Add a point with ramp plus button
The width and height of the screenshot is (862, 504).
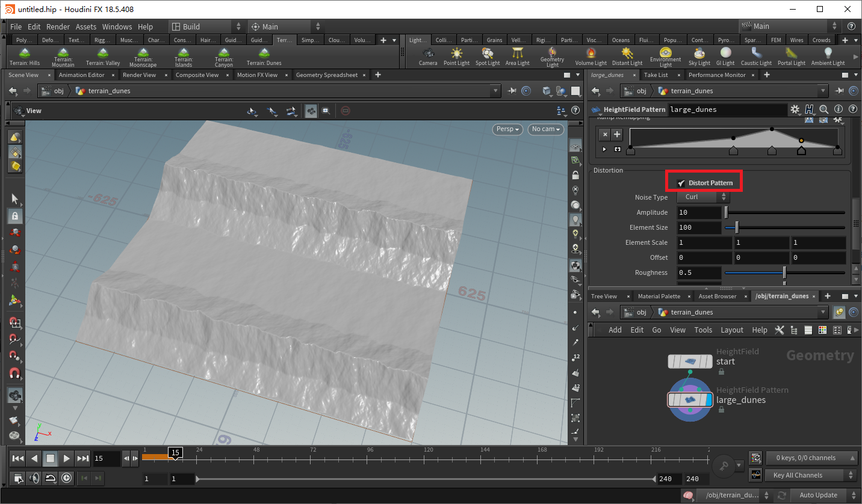pos(617,134)
